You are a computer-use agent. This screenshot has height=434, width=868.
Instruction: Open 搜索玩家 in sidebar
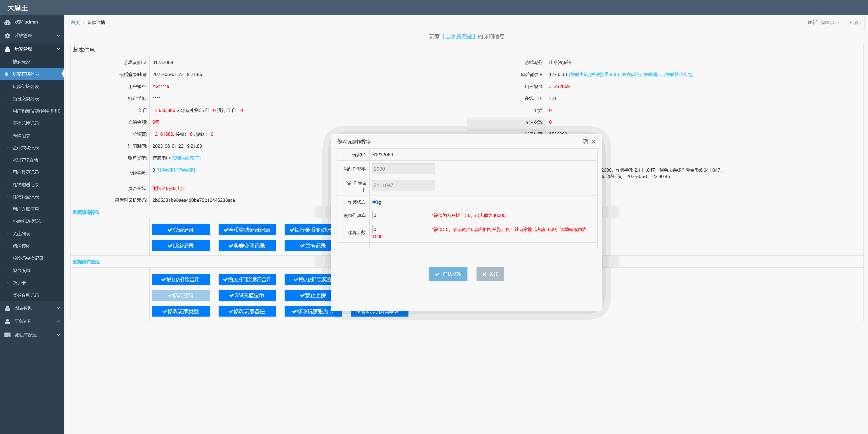click(x=21, y=62)
